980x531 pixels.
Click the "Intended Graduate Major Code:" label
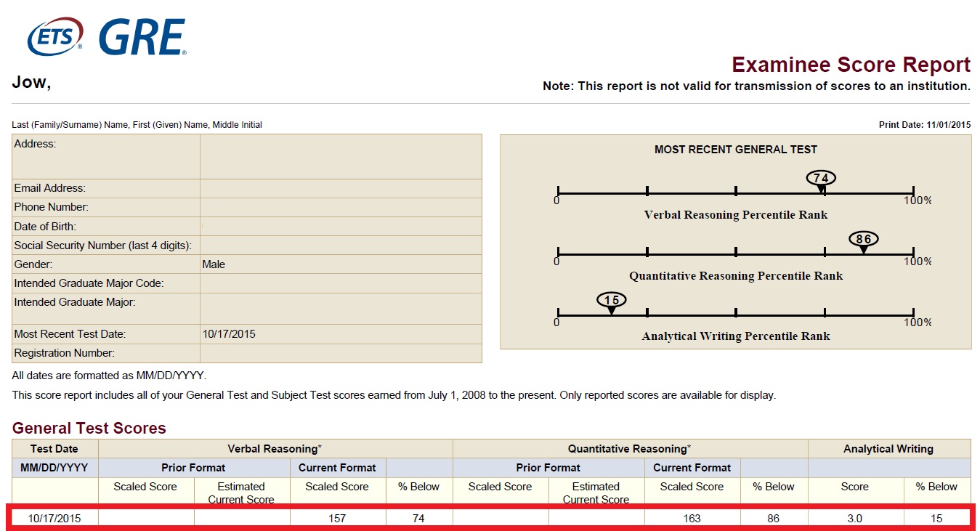89,283
